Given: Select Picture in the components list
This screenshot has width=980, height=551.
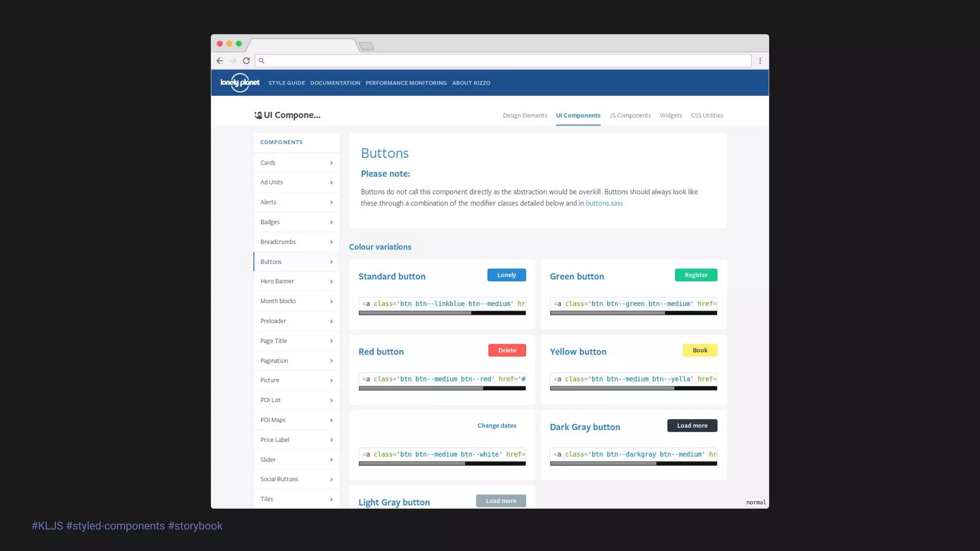Looking at the screenshot, I should click(296, 380).
